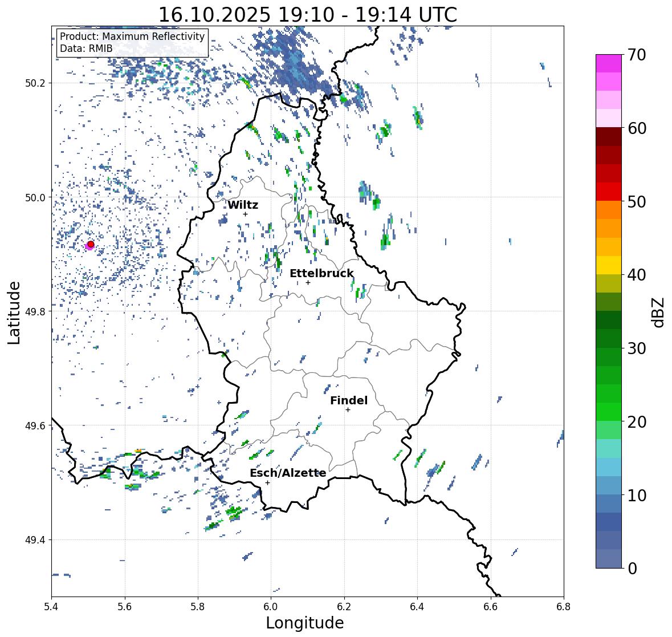Click the light cyan colorbar segment near 15
Image resolution: width=672 pixels, height=637 pixels.
point(609,448)
